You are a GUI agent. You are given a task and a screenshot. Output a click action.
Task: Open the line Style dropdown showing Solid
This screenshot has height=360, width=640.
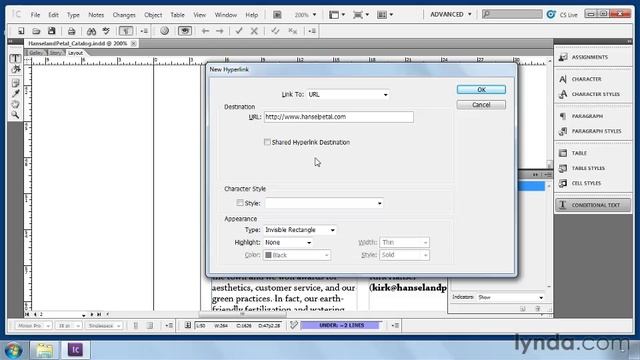pyautogui.click(x=404, y=255)
